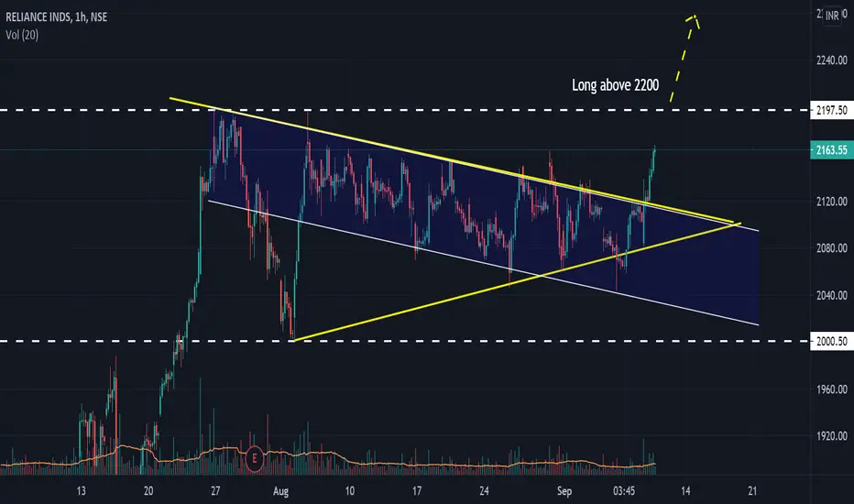Click the 2120.00 price axis label
The image size is (854, 504).
coord(832,202)
